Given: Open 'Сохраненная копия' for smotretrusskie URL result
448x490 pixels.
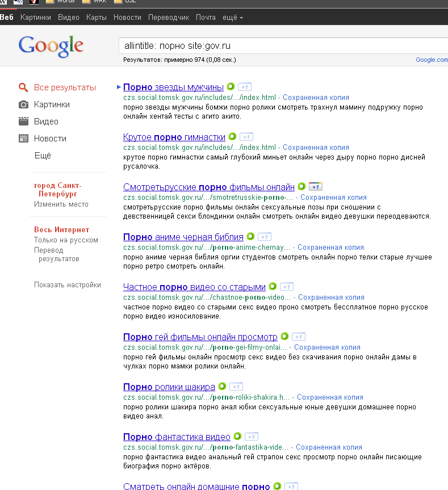Looking at the screenshot, I should tap(333, 198).
